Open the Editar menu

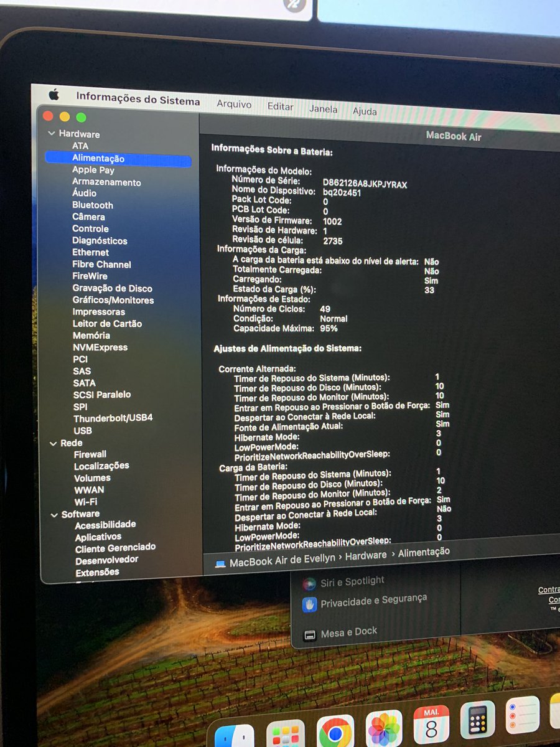280,106
